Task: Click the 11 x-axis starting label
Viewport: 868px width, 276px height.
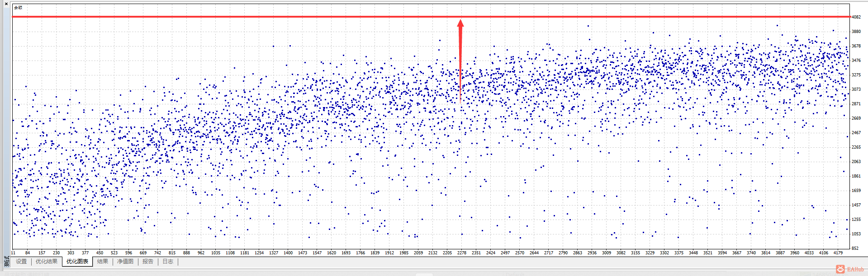Action: [x=14, y=253]
